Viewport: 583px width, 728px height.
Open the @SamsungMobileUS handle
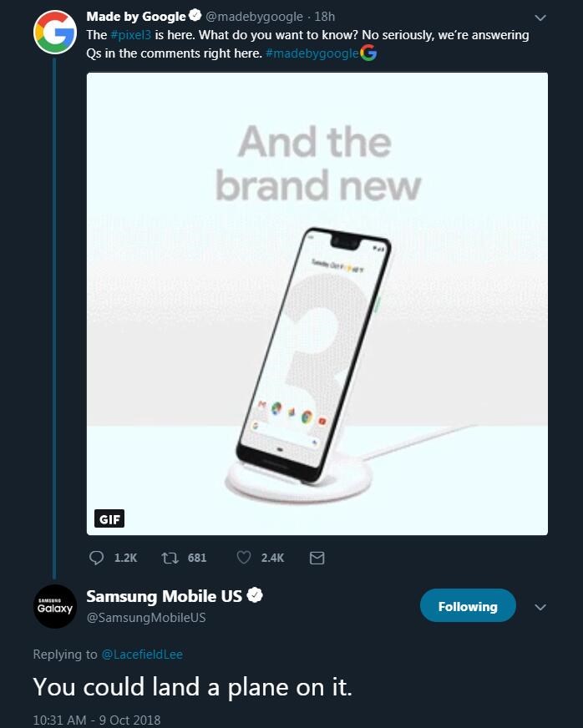(x=146, y=618)
